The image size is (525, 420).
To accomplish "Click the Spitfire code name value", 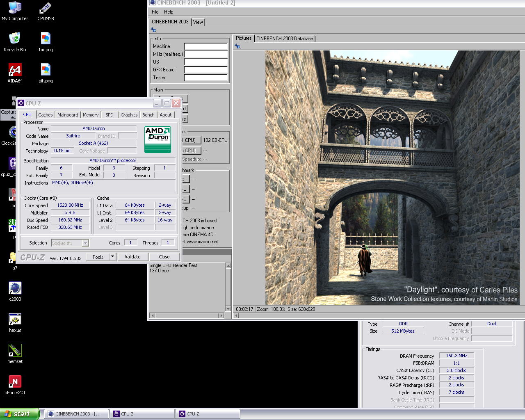I will pyautogui.click(x=73, y=136).
